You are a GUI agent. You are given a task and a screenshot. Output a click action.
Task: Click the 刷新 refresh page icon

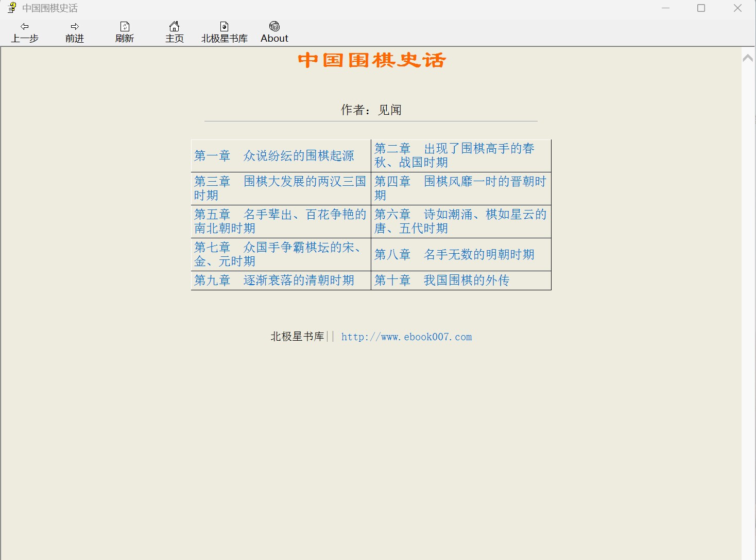click(x=125, y=26)
